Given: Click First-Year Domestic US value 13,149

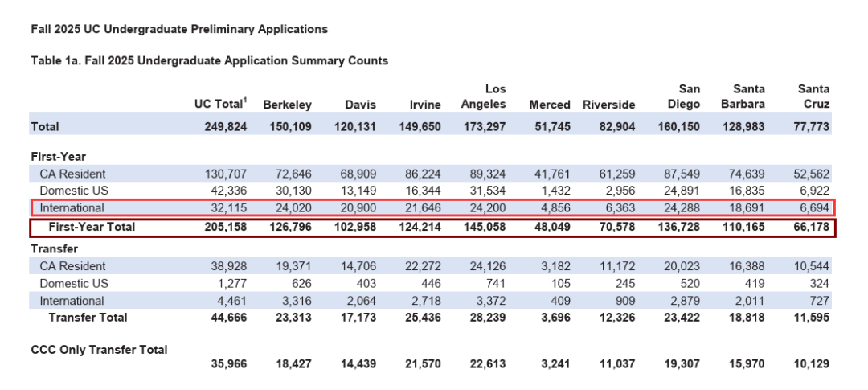Looking at the screenshot, I should 358,191.
